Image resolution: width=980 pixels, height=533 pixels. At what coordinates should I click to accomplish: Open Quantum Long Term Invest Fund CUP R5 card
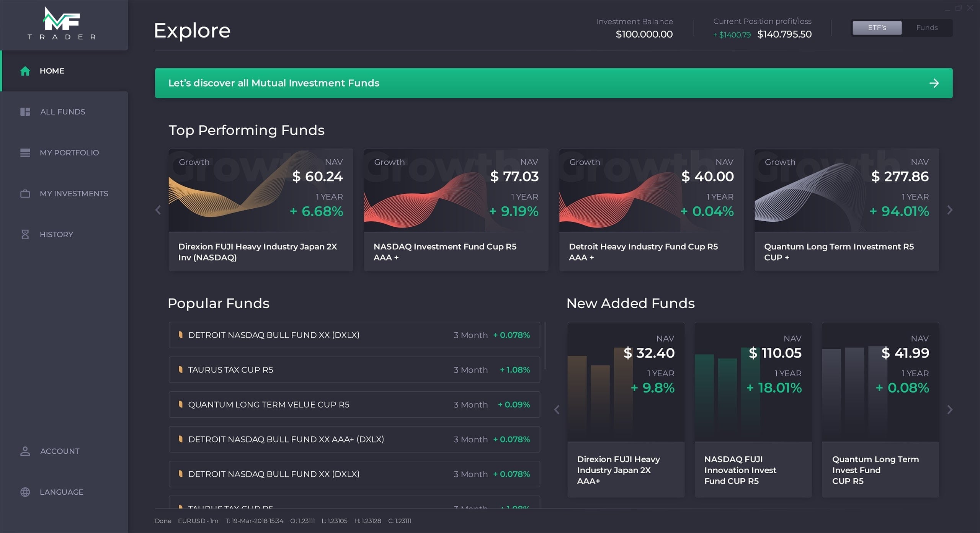[880, 410]
